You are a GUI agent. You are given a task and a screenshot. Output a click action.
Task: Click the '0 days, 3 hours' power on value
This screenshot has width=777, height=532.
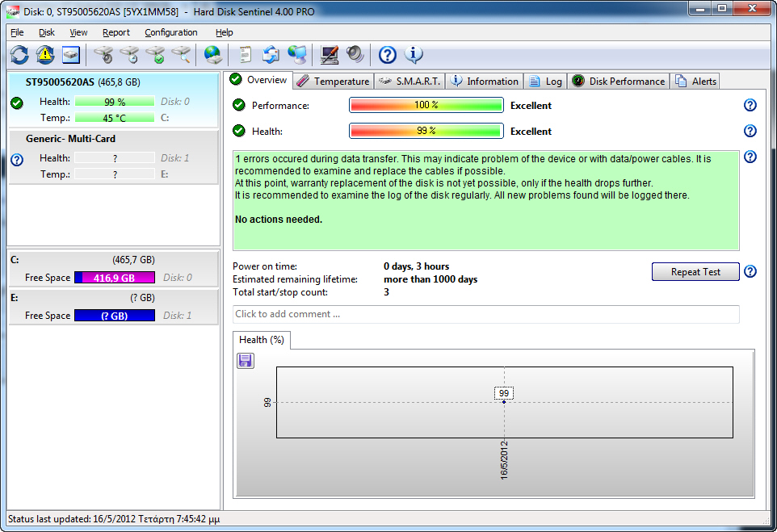[416, 266]
